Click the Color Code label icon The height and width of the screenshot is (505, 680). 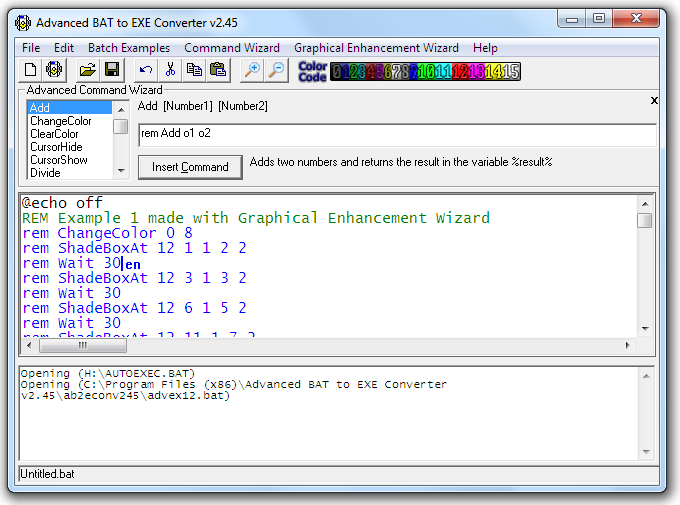click(x=312, y=72)
